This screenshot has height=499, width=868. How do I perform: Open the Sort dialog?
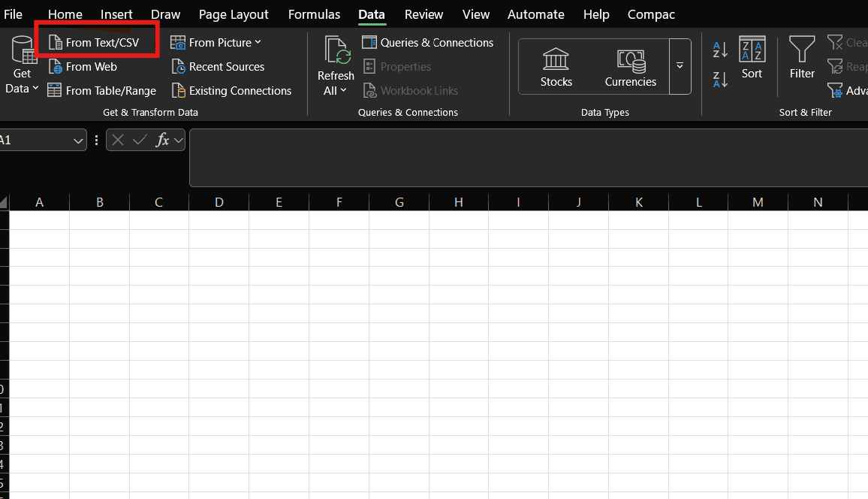752,57
